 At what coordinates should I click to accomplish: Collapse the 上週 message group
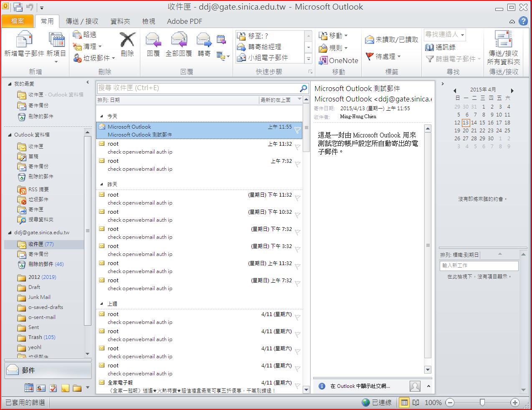pos(101,304)
